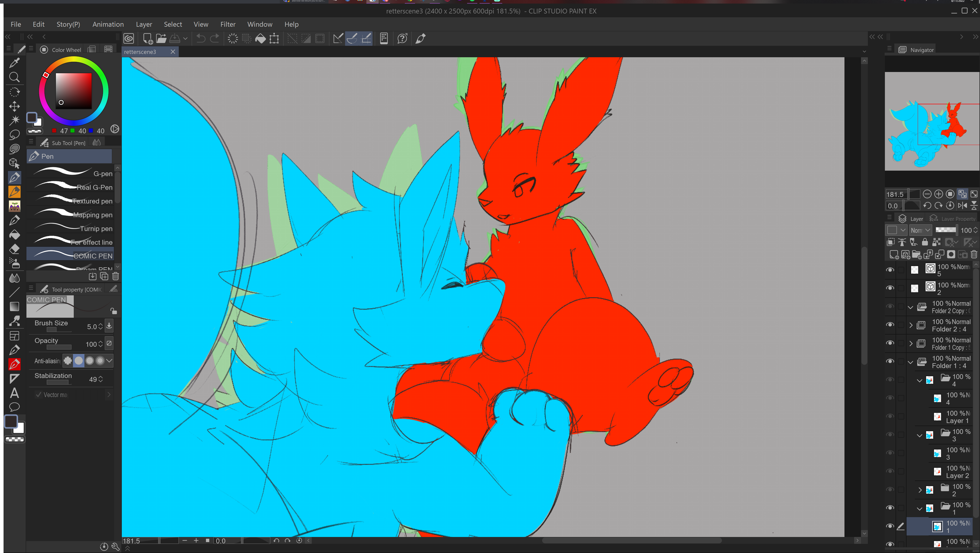Select the Text tool
Image resolution: width=980 pixels, height=553 pixels.
click(14, 393)
